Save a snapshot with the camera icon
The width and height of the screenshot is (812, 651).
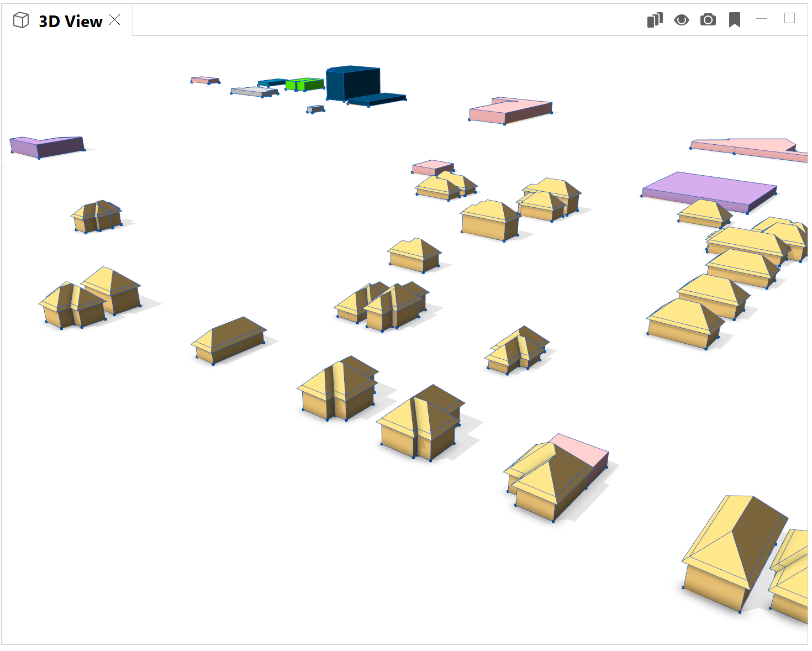pos(708,20)
